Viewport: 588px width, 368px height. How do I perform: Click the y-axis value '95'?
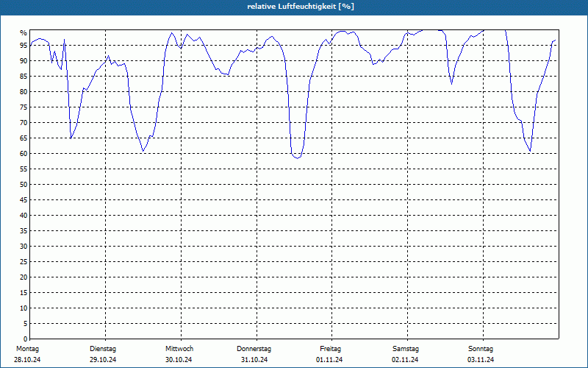(x=24, y=46)
